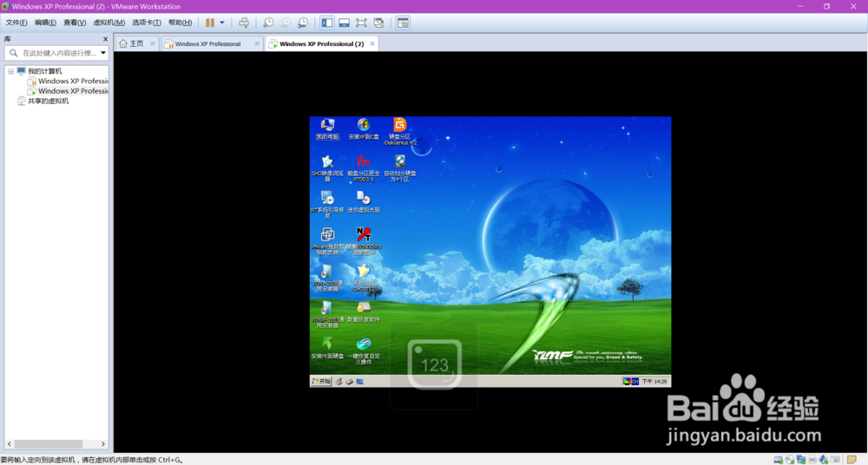This screenshot has height=465, width=868.
Task: Select the 安装PE到硬盘 desktop icon
Action: [327, 349]
